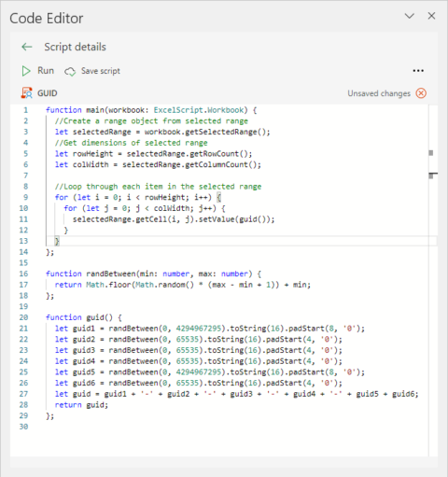This screenshot has height=477, width=448.
Task: Click the function guid() declaration line
Action: click(x=84, y=317)
